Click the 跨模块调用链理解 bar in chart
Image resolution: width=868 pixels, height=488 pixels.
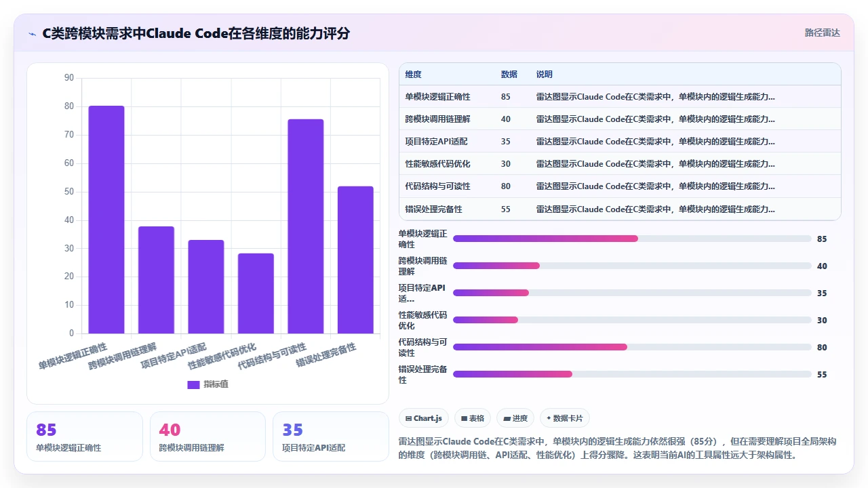pos(156,280)
